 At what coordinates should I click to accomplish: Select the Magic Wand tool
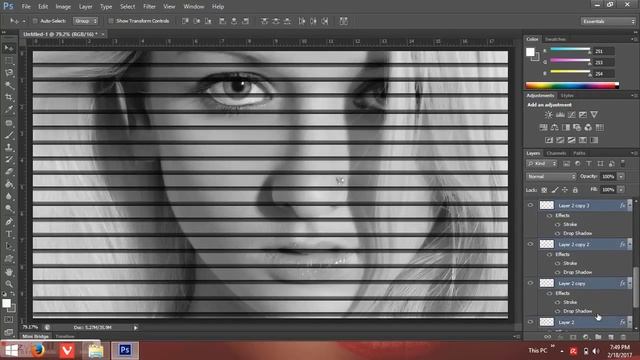9,85
